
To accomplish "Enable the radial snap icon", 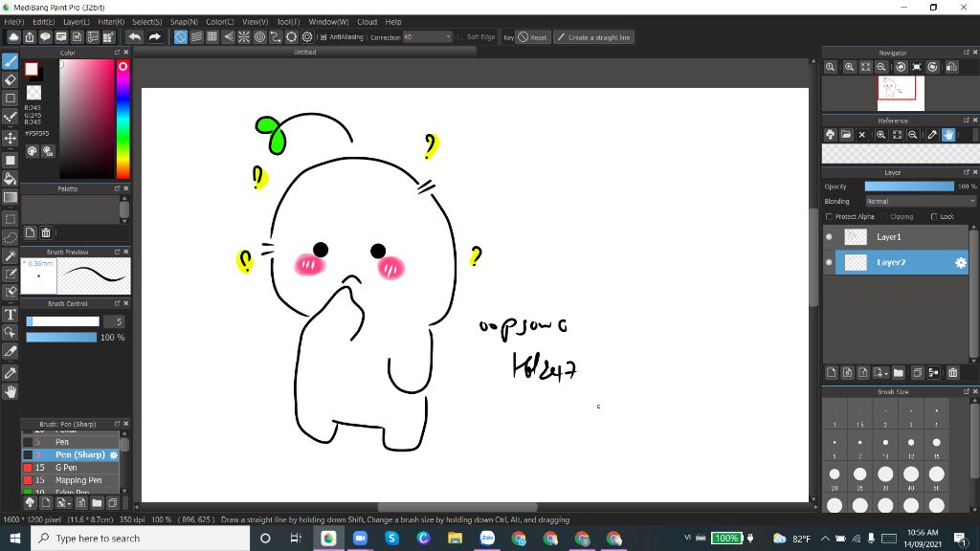I will [244, 37].
